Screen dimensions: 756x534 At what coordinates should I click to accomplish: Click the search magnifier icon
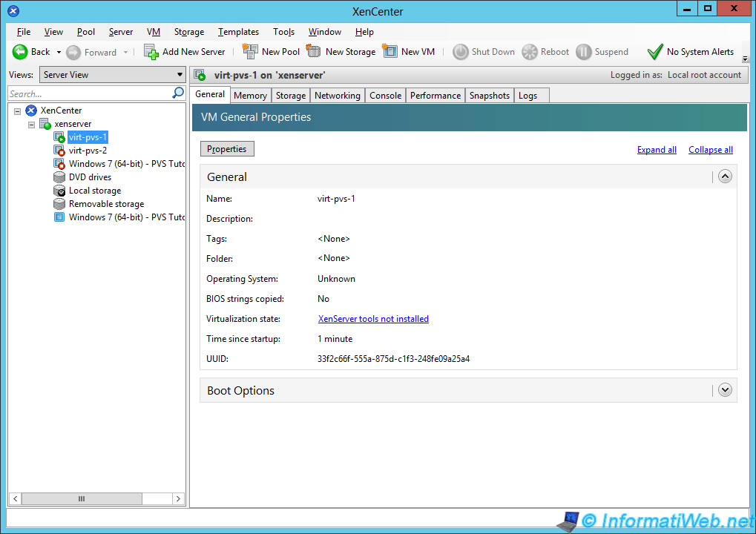click(x=178, y=93)
